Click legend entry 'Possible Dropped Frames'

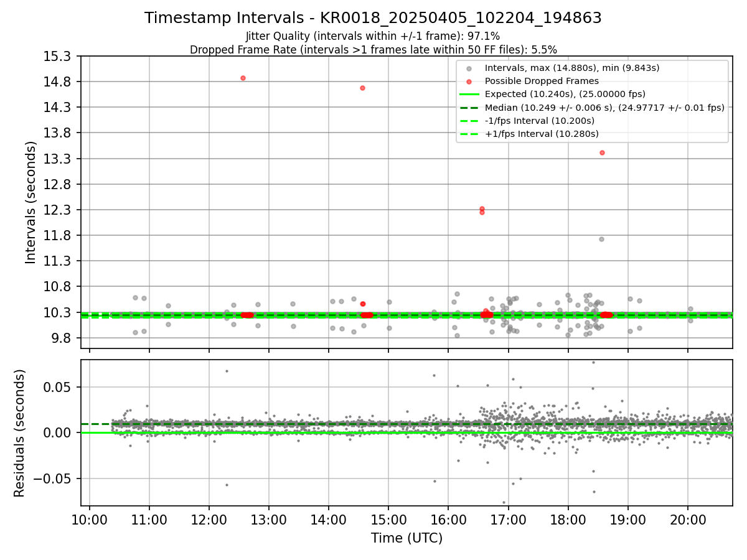(542, 81)
